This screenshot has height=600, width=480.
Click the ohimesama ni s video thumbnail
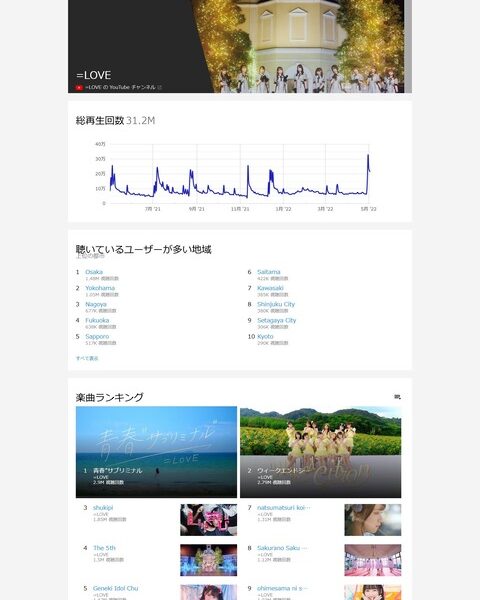tap(373, 592)
